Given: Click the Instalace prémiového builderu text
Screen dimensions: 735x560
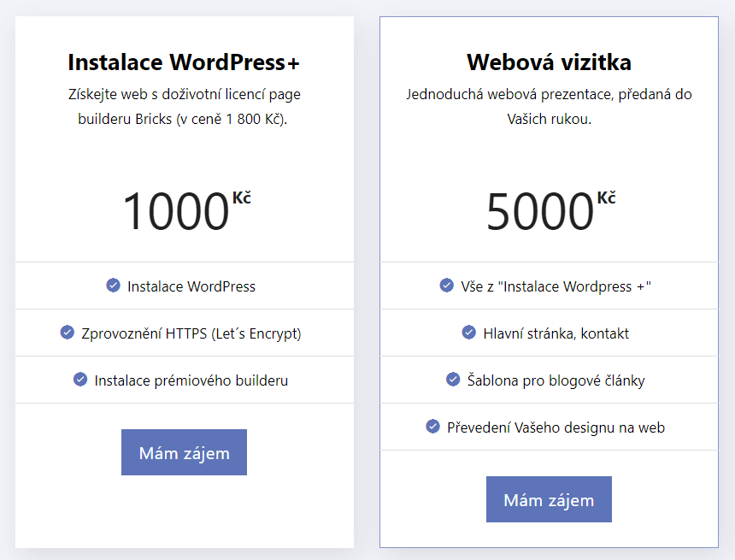Looking at the screenshot, I should [191, 380].
